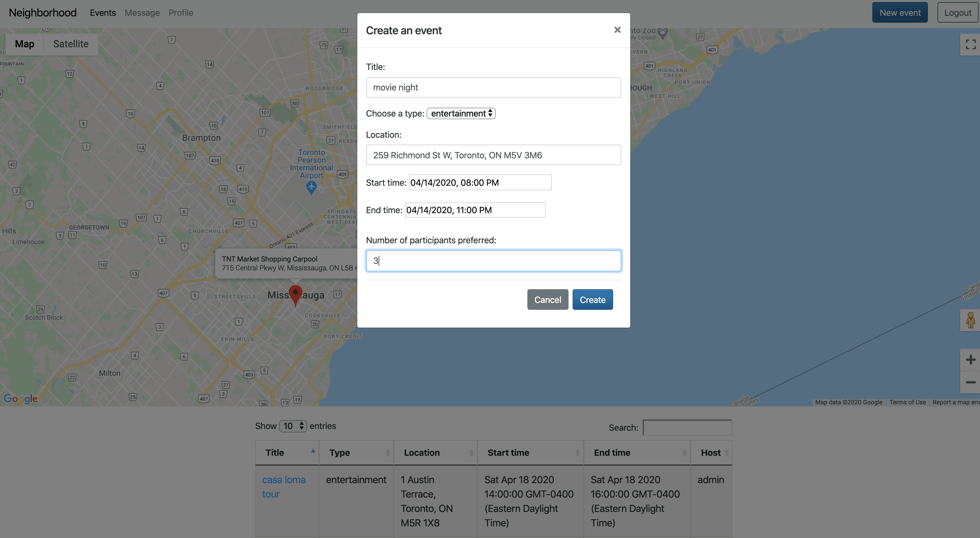This screenshot has height=538, width=980.
Task: Switch back to Map view
Action: [24, 44]
